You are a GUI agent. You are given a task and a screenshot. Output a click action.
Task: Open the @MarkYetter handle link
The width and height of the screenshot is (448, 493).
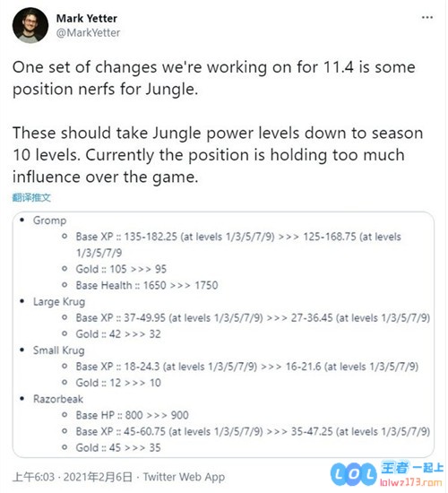click(x=88, y=32)
